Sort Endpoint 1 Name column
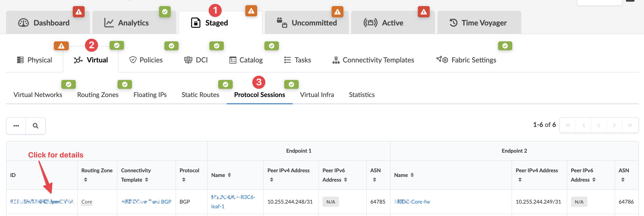 pos(229,175)
